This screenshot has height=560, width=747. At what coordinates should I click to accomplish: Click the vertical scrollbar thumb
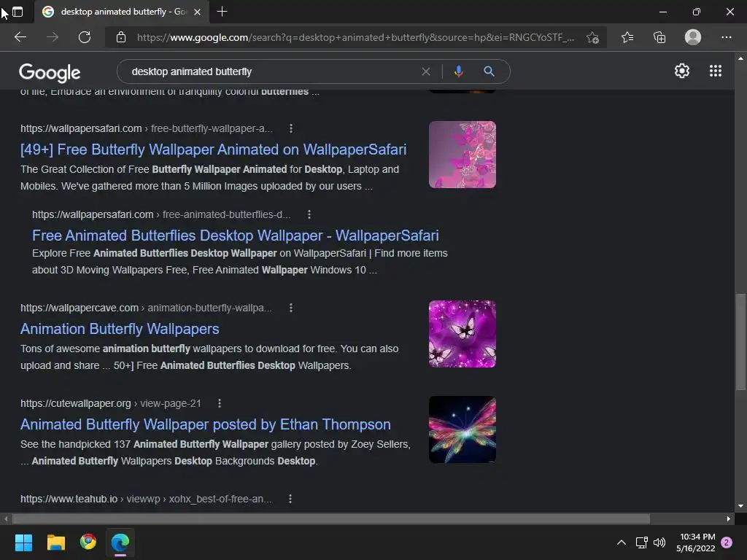[x=740, y=342]
